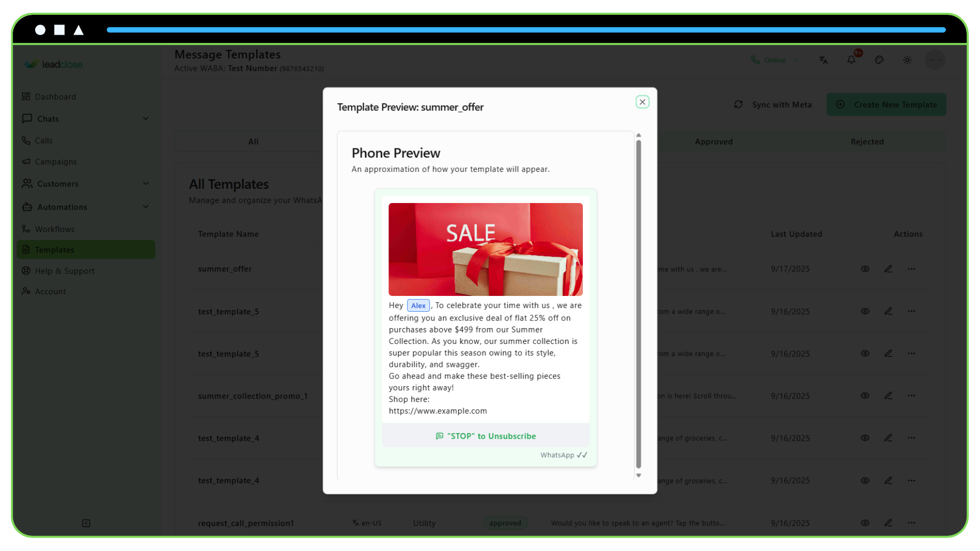Show preview of test_template_4 via eye icon

tap(865, 438)
